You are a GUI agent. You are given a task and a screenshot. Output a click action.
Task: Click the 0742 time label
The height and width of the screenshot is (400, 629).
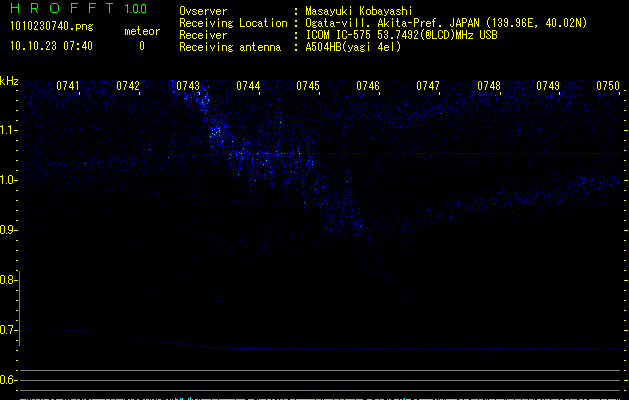coord(128,86)
